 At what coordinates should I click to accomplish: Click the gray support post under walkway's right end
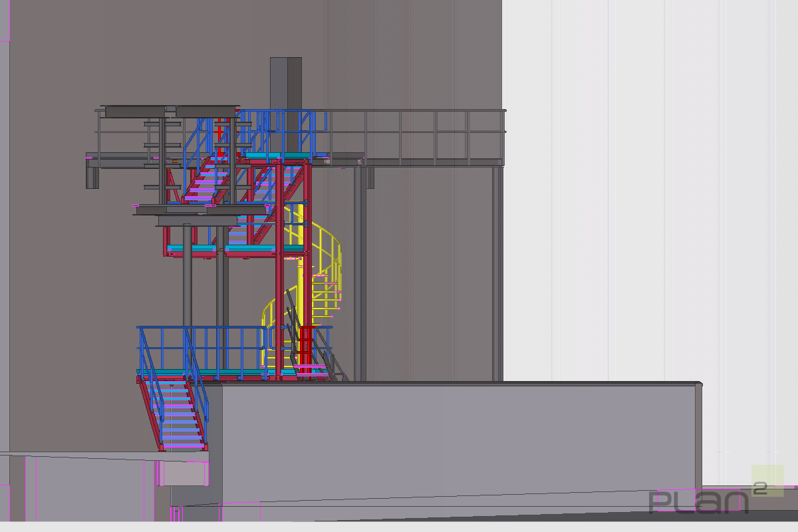coord(497,273)
